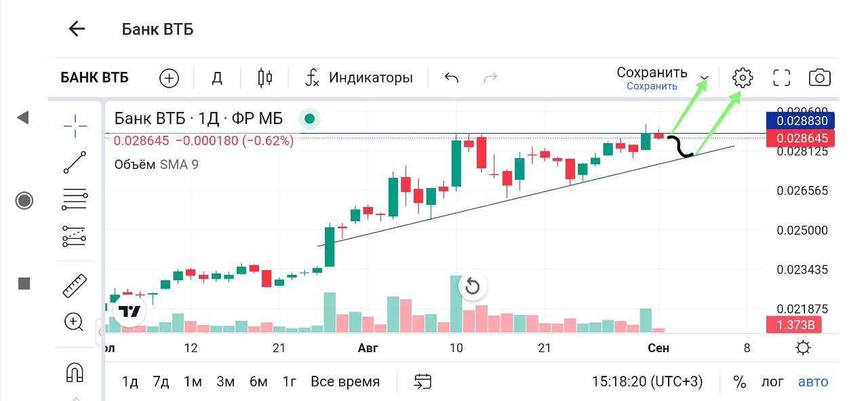Switch to the Все время range

click(345, 382)
